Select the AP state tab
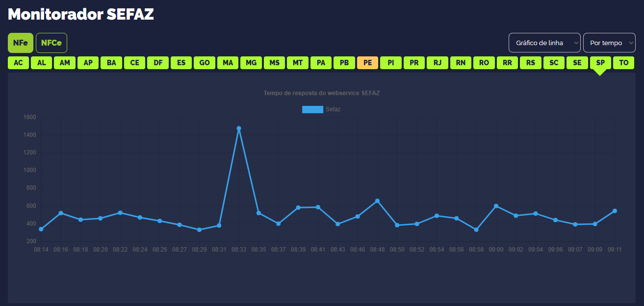Screen dimensions: 644x306 point(88,63)
